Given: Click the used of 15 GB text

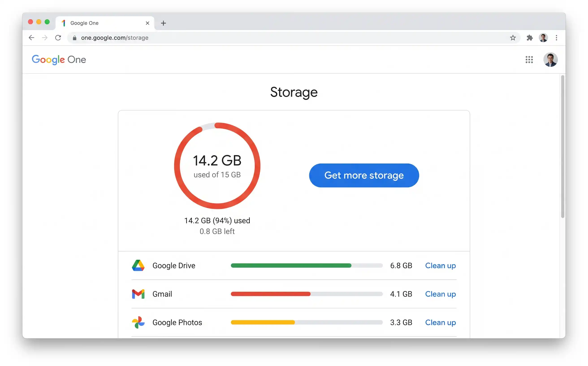Looking at the screenshot, I should (x=217, y=174).
